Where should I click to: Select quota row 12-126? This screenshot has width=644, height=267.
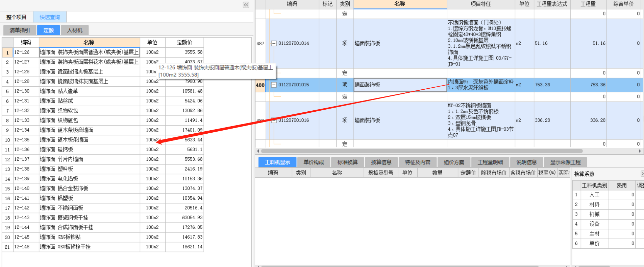tap(103, 52)
